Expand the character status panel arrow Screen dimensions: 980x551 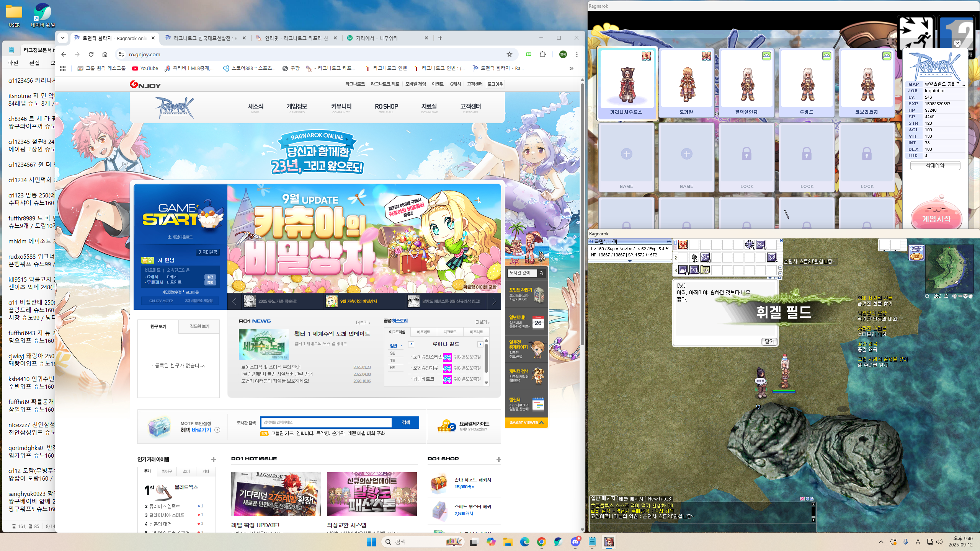[x=630, y=261]
